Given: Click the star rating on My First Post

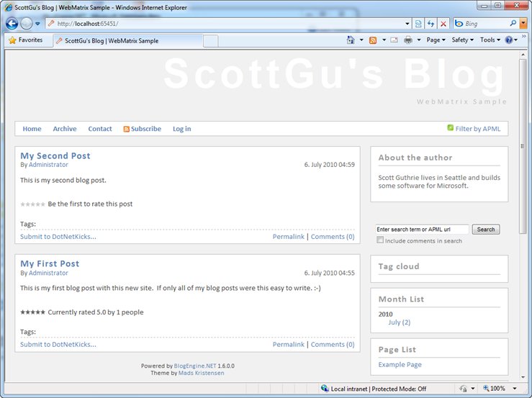Looking at the screenshot, I should coord(32,312).
